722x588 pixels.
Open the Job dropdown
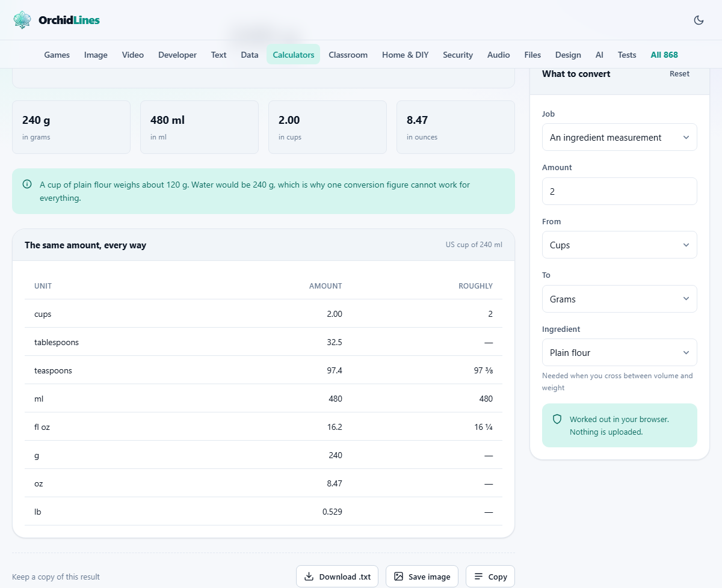coord(619,137)
